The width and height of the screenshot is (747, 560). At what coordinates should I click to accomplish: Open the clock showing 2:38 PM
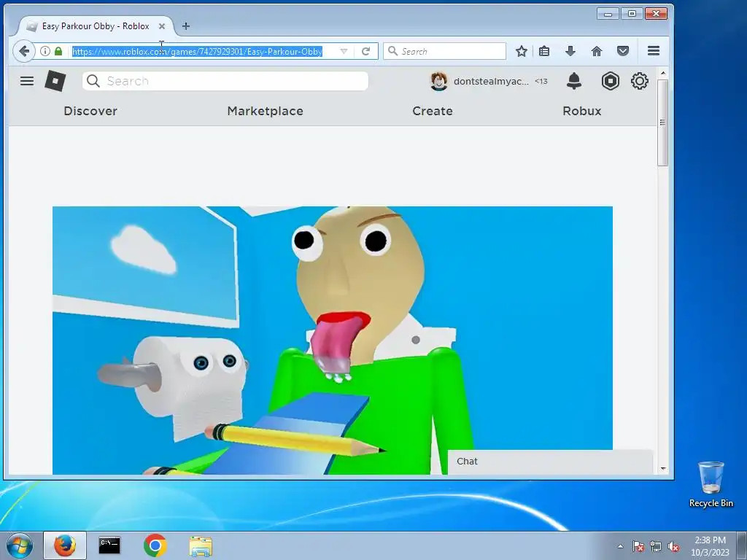point(710,546)
